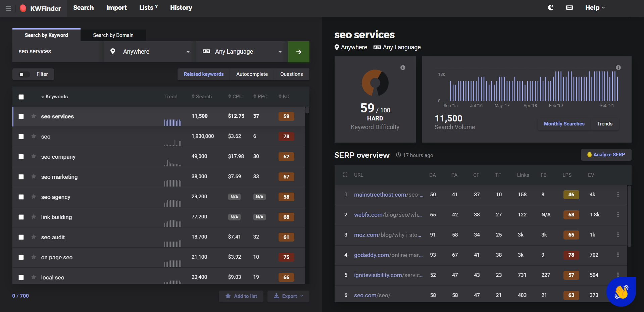Screen dimensions: 644x312
Task: Open the Search menu item
Action: pos(84,8)
